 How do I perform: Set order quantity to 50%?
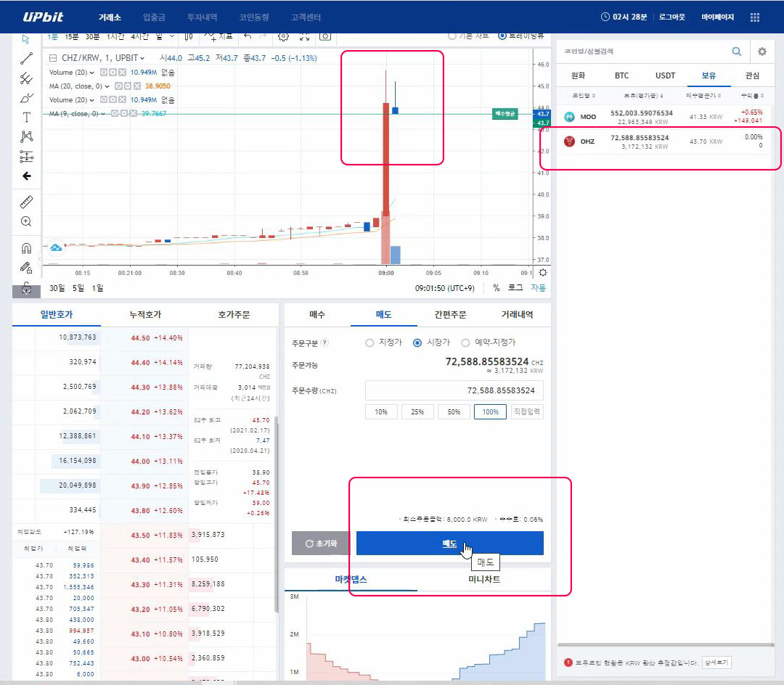(454, 411)
